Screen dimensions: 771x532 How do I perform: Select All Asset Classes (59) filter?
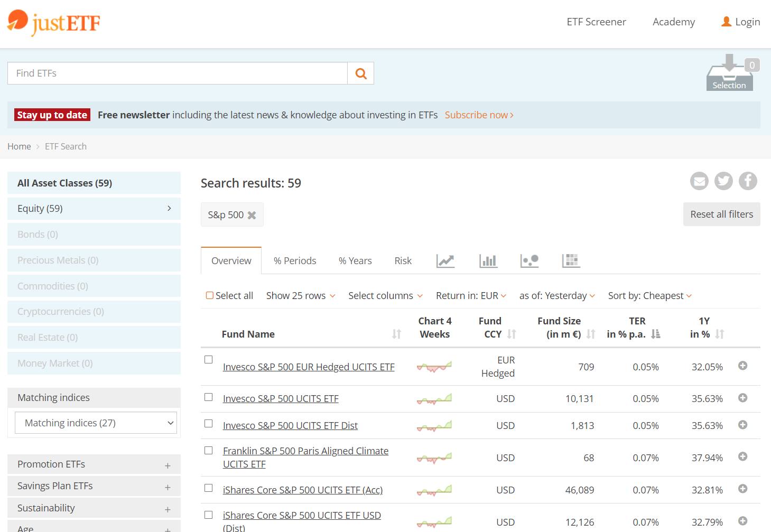(94, 183)
